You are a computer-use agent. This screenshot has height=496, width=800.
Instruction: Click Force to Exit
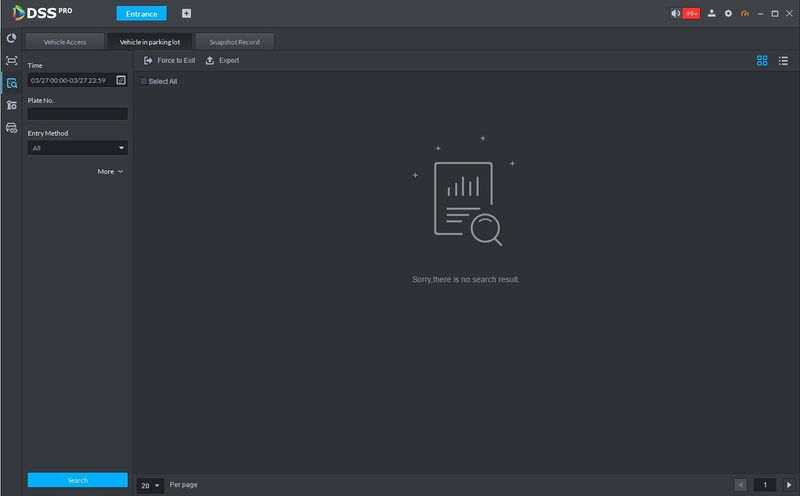(169, 60)
